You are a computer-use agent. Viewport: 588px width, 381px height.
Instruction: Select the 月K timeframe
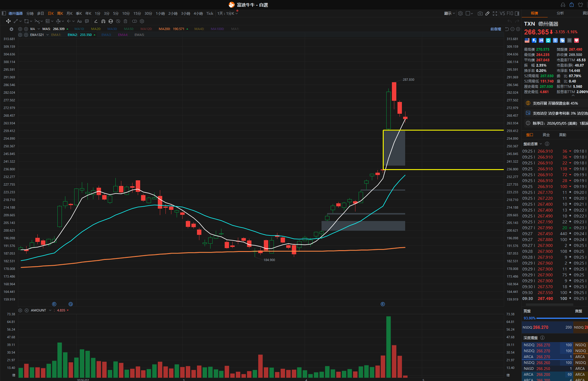70,13
